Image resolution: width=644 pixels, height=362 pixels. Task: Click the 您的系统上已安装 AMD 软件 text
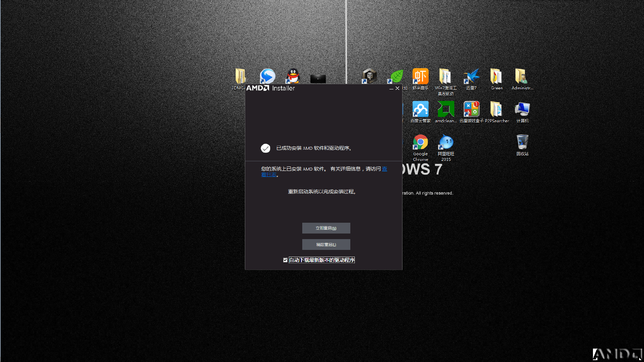294,169
